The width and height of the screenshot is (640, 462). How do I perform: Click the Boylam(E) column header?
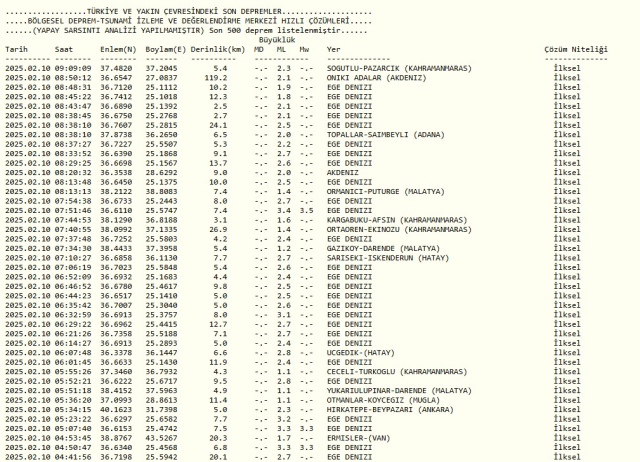click(x=165, y=48)
